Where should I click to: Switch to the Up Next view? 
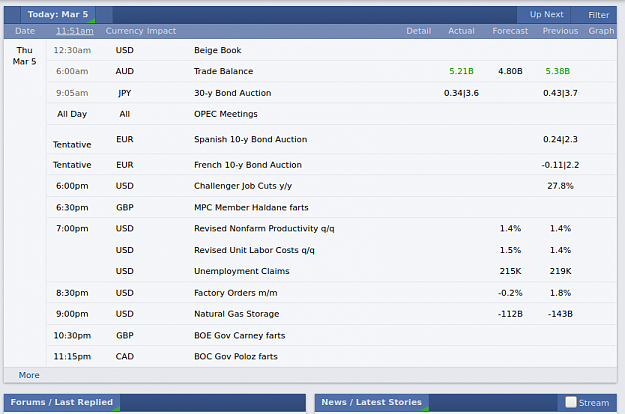coord(546,15)
